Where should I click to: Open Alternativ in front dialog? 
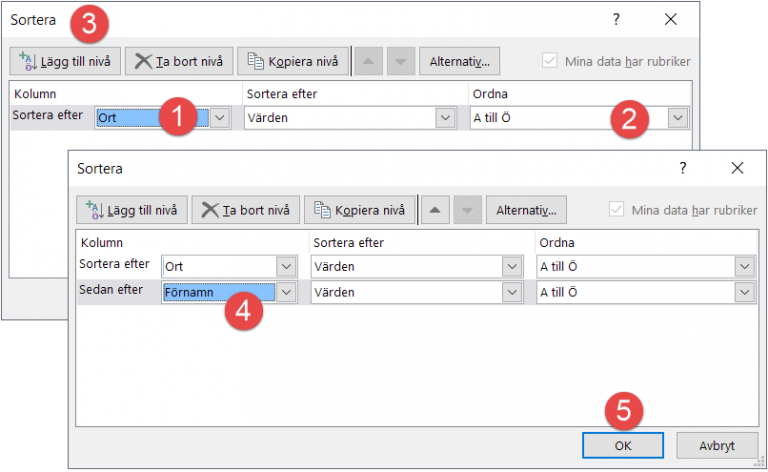526,210
